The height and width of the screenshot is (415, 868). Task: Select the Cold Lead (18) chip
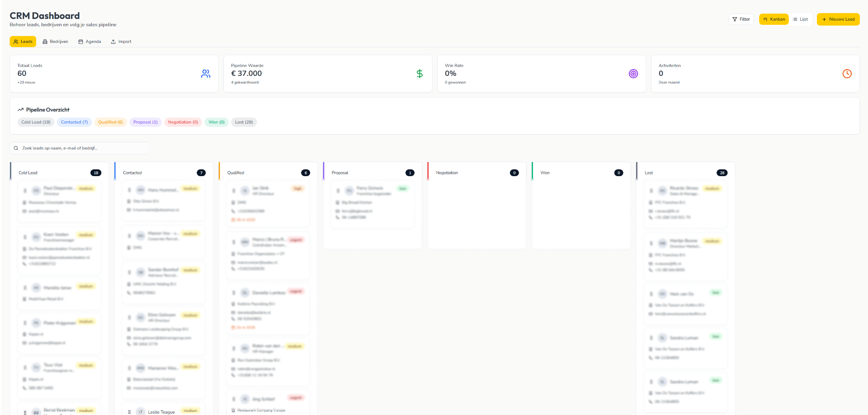click(36, 122)
